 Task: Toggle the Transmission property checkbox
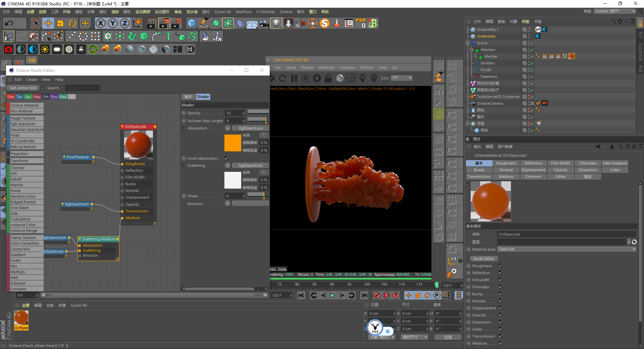[x=500, y=336]
